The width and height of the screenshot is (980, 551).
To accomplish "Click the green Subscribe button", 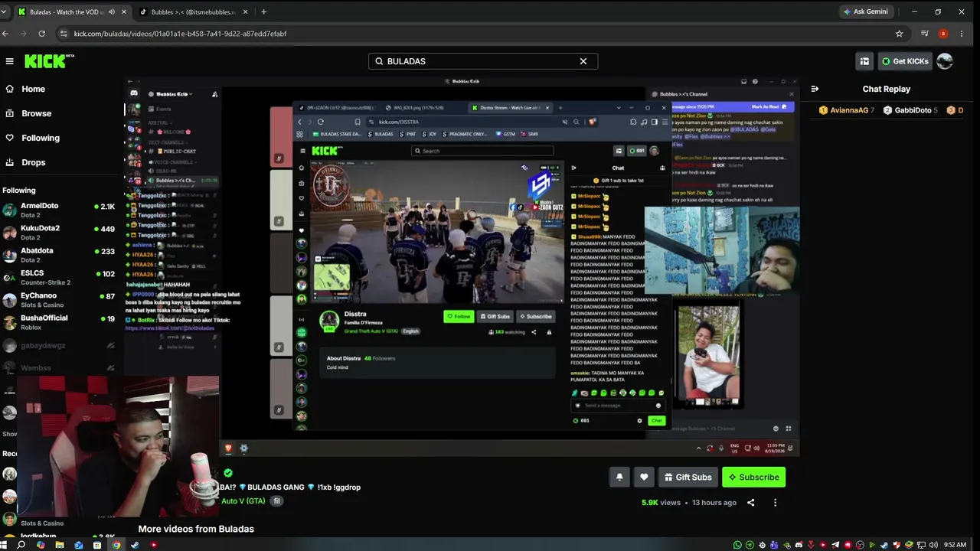I will [753, 477].
